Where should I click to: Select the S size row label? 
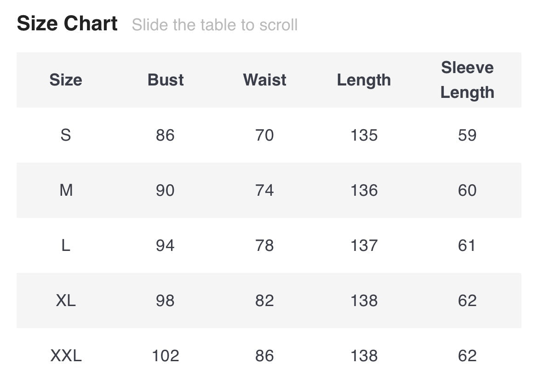(x=66, y=135)
